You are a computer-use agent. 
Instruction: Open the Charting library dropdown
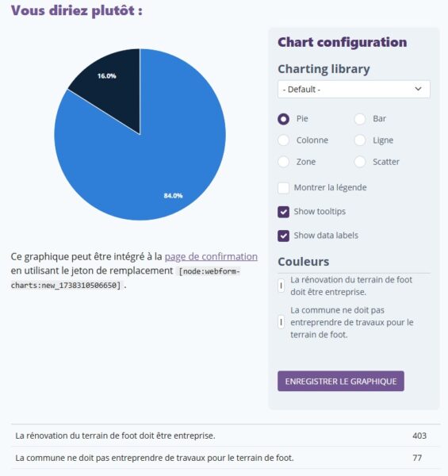[354, 89]
